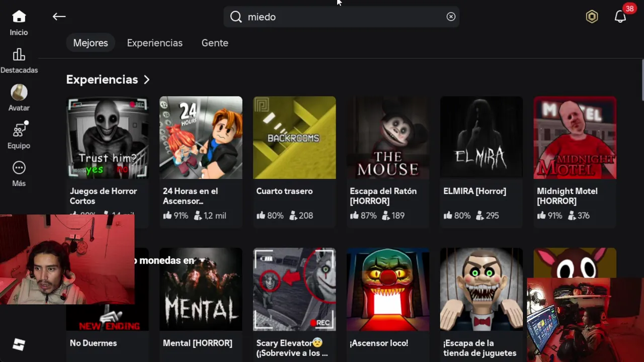
Task: Select the Mejores tab
Action: tap(91, 43)
